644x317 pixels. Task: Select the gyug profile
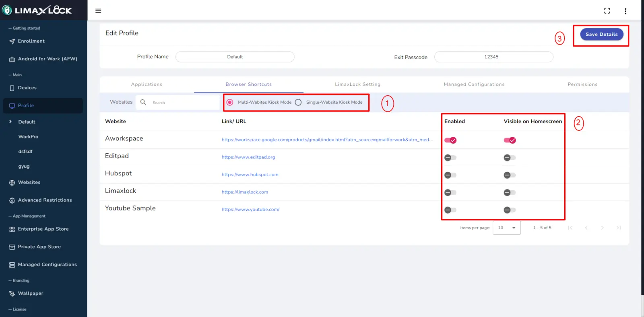(24, 167)
